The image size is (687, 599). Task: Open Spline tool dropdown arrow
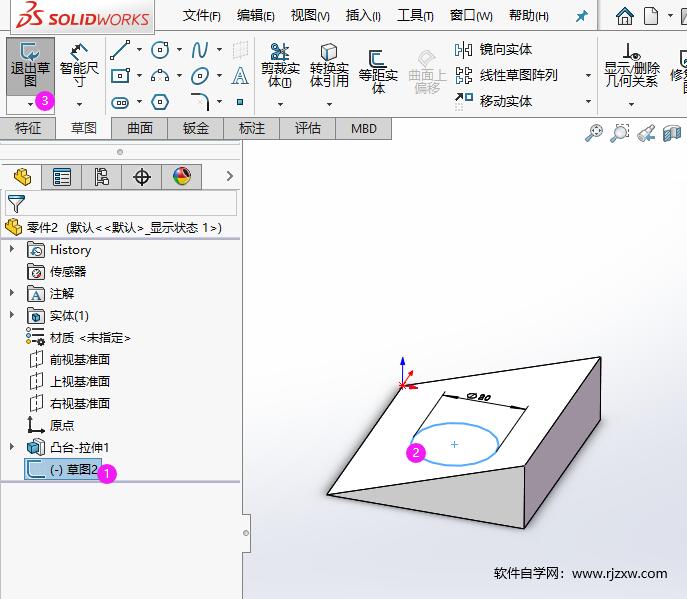220,50
